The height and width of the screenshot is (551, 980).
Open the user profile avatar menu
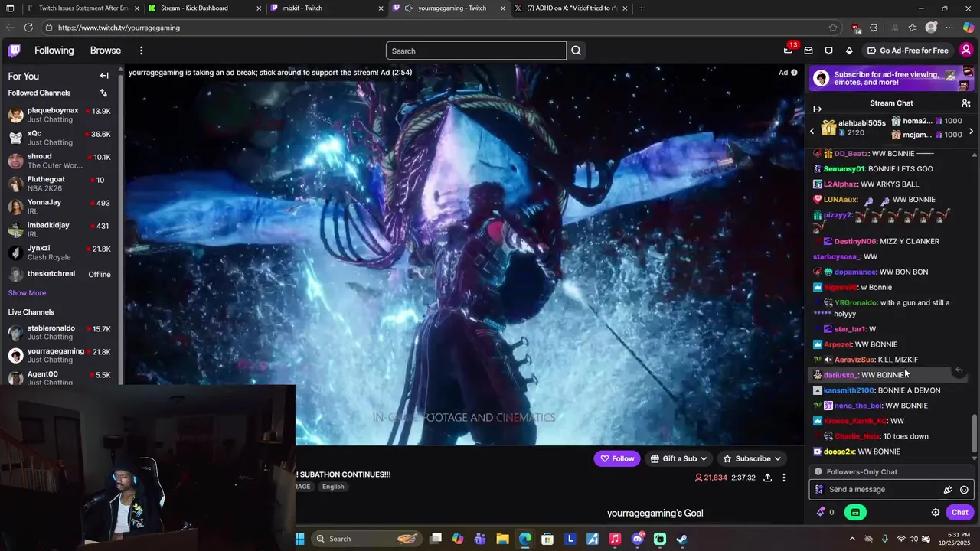point(966,51)
